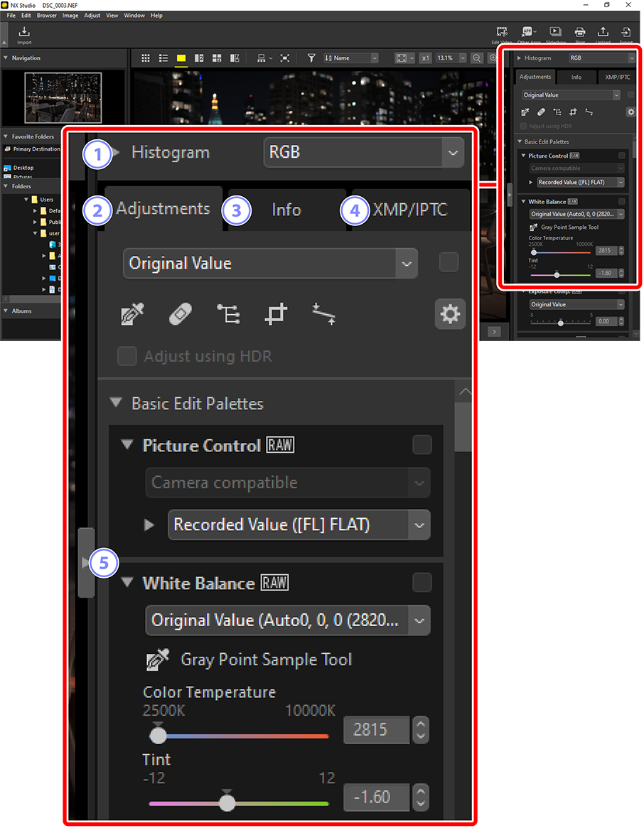This screenshot has width=644, height=828.
Task: Click the zoom-out magnifier icon
Action: point(476,58)
